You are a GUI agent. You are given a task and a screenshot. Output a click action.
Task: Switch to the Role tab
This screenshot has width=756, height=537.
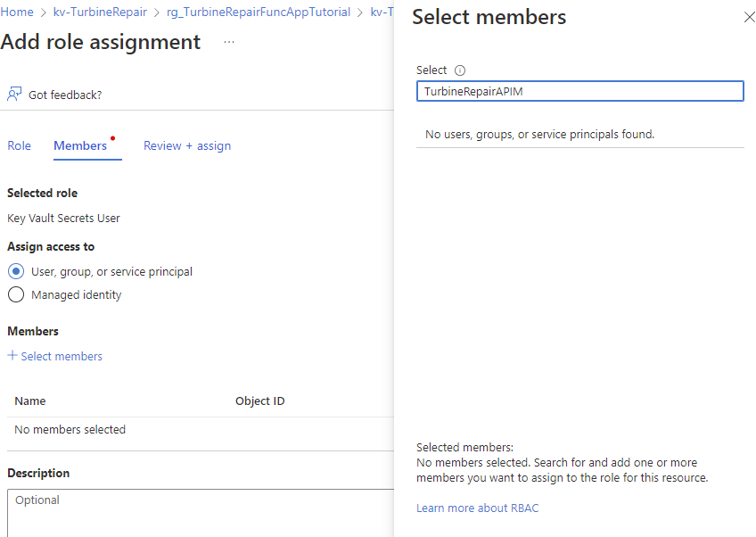pos(19,145)
